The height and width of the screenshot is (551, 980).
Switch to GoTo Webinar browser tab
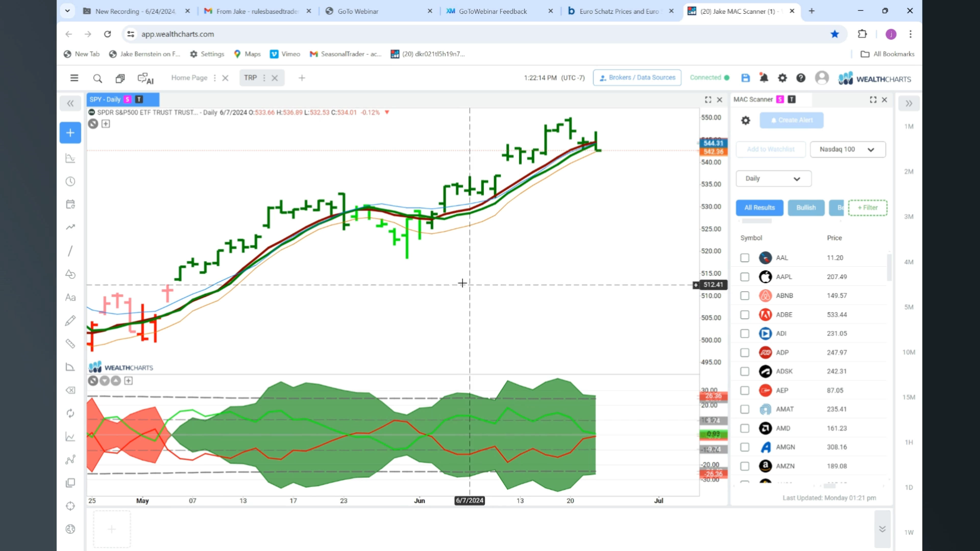pyautogui.click(x=379, y=11)
